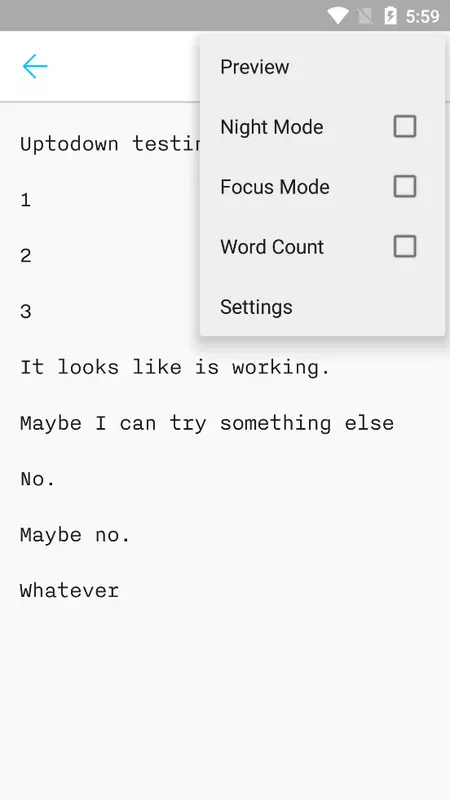Enable the Focus Mode checkbox
The image size is (450, 800).
(x=405, y=186)
